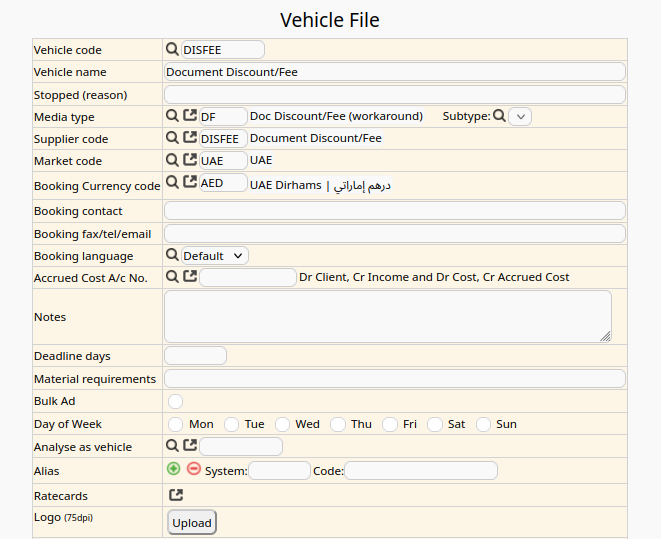Viewport: 661px width, 539px height.
Task: Open the Market code record link icon
Action: [190, 160]
